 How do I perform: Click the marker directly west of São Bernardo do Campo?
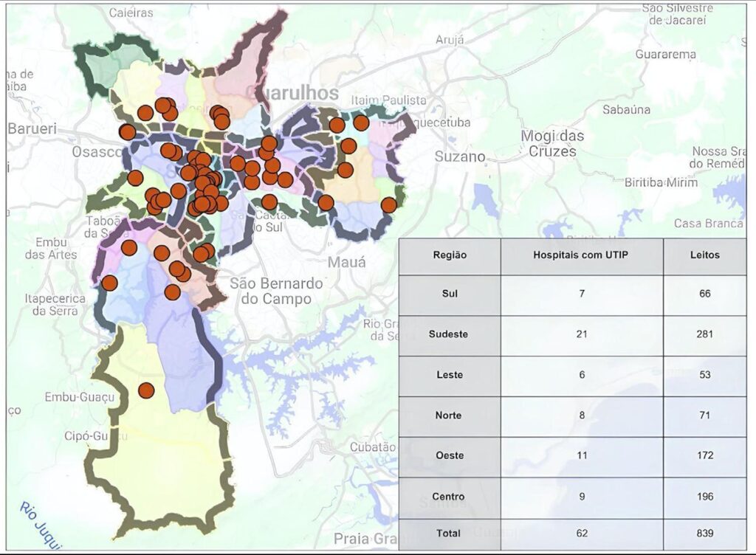point(173,292)
